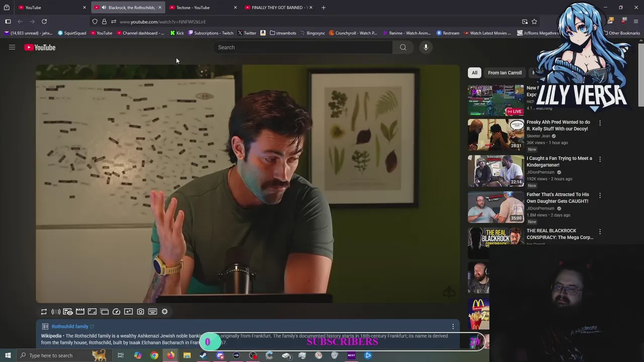Open the playback speed gauge icon
The height and width of the screenshot is (362, 644).
[x=116, y=312]
